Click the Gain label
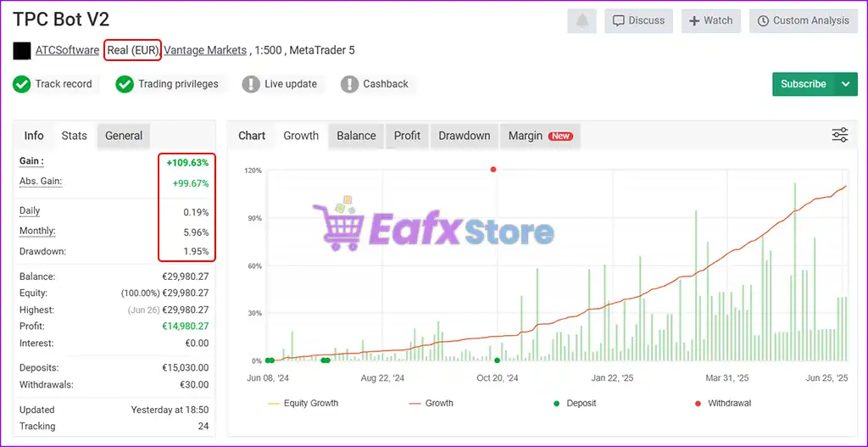This screenshot has width=868, height=447. pyautogui.click(x=31, y=162)
